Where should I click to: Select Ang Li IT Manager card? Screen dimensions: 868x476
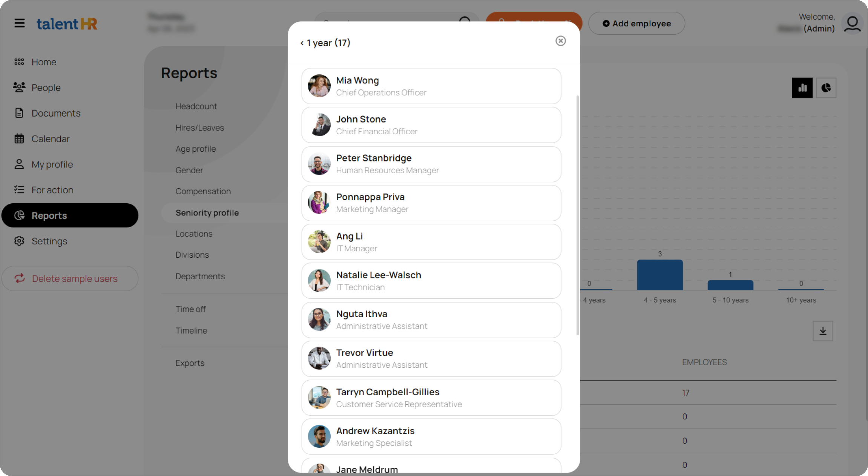pyautogui.click(x=431, y=242)
